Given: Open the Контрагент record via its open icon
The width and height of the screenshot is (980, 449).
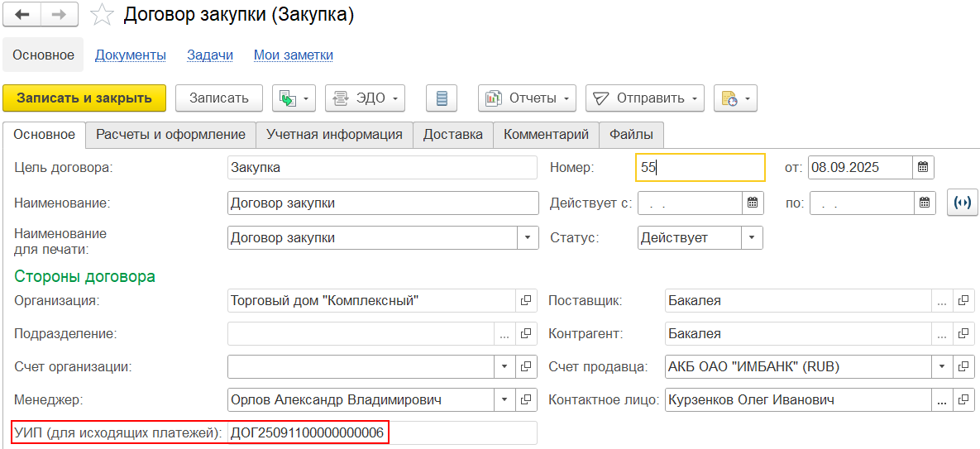Looking at the screenshot, I should 964,334.
